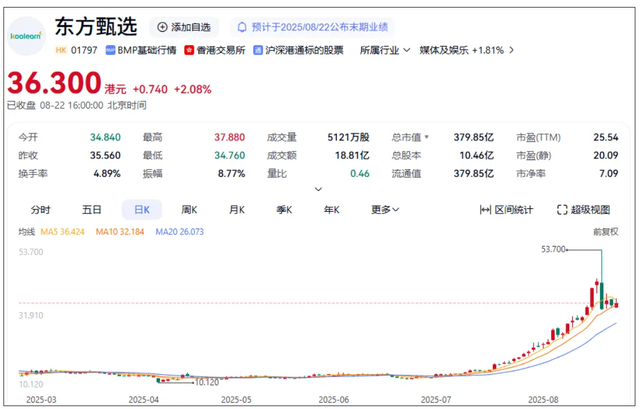Click the price 36.300

pyautogui.click(x=54, y=83)
